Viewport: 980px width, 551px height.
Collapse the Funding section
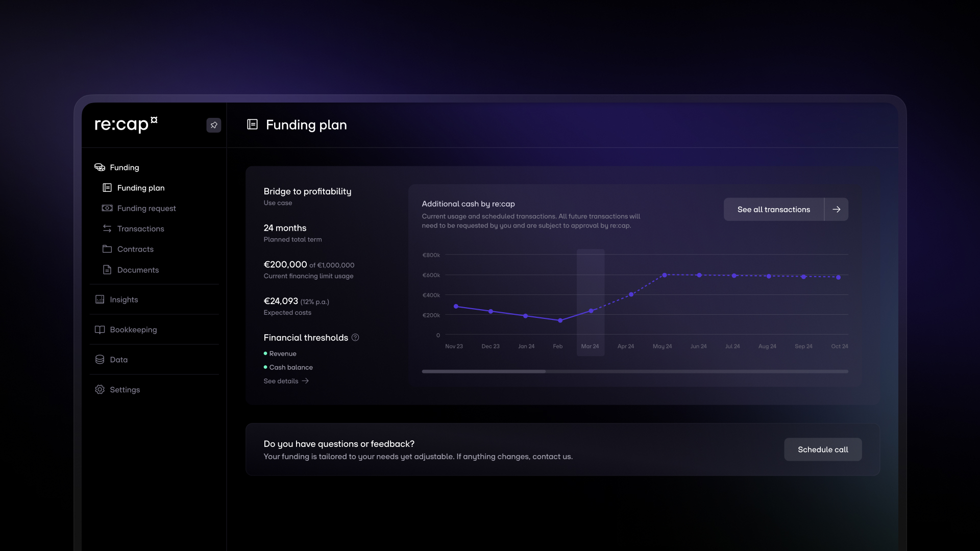pyautogui.click(x=125, y=167)
